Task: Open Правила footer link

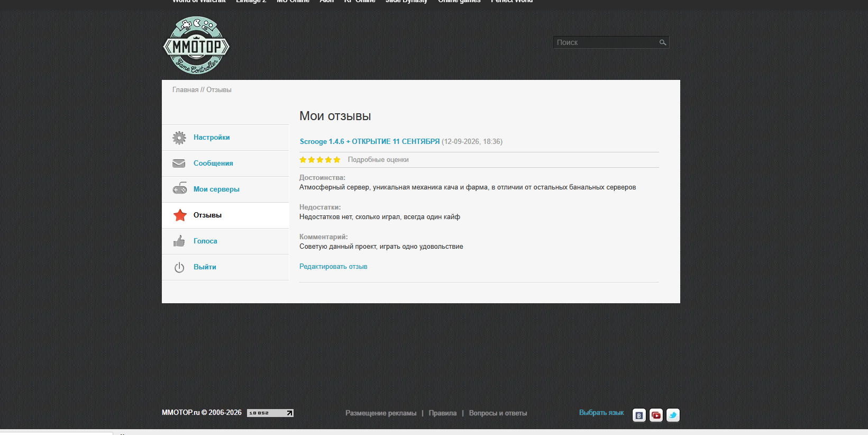Action: pyautogui.click(x=443, y=413)
